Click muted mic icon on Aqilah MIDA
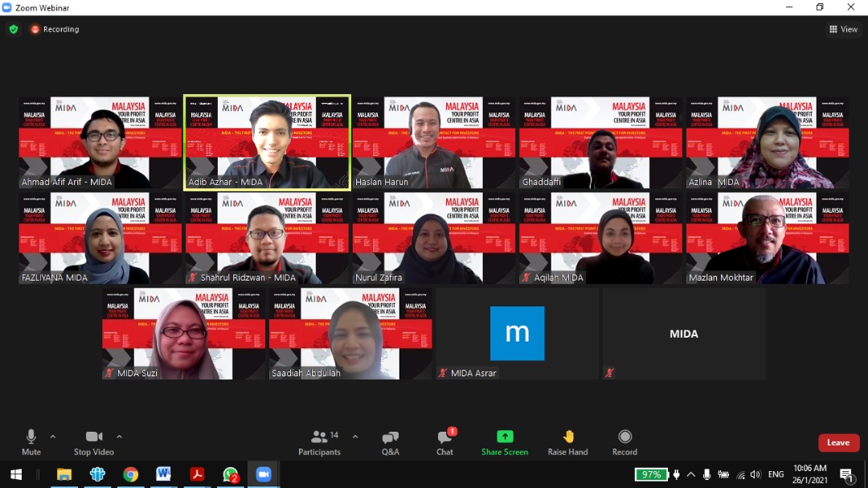The width and height of the screenshot is (868, 488). tap(526, 277)
